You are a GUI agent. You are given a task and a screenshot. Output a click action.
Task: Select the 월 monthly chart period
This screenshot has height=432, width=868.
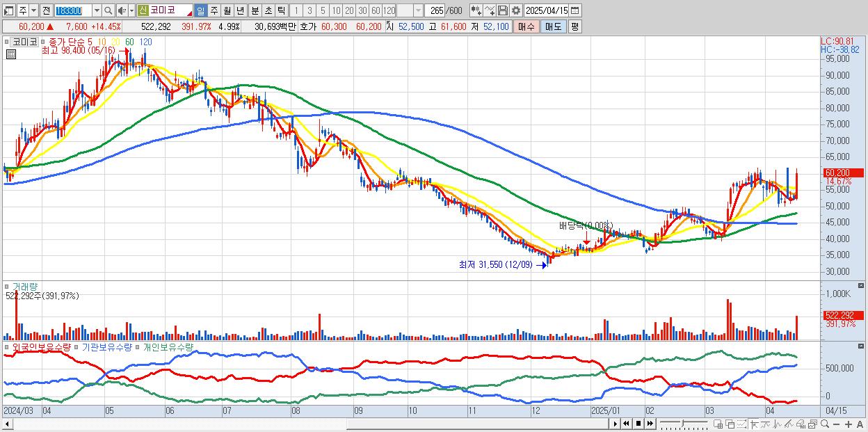click(x=227, y=10)
